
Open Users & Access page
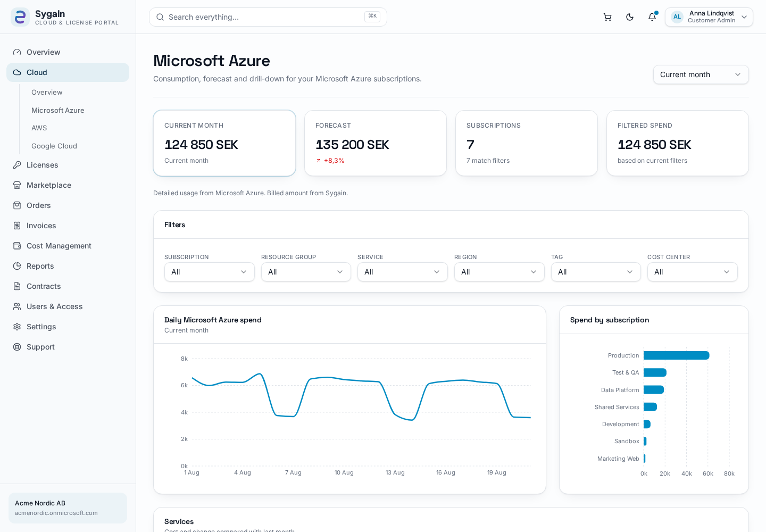68,306
